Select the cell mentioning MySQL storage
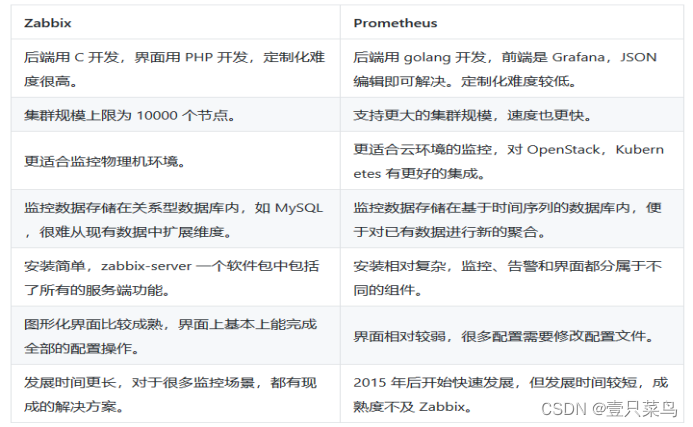The height and width of the screenshot is (427, 693). [175, 219]
